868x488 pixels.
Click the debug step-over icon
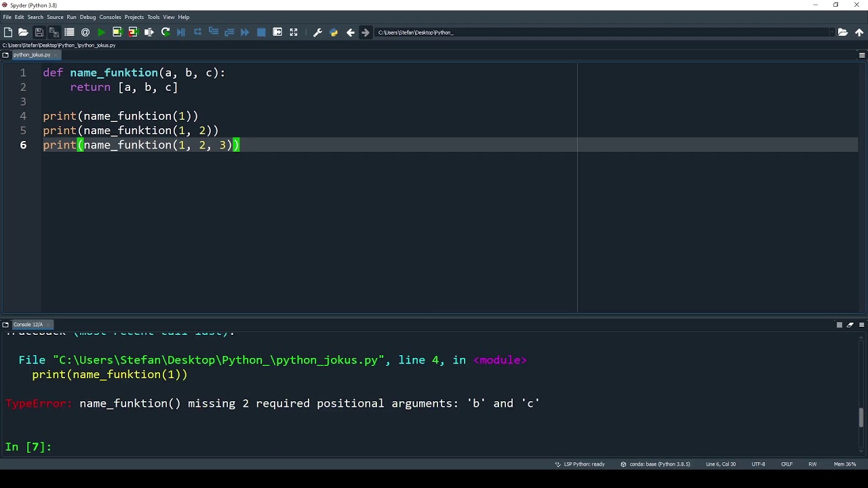tap(197, 32)
